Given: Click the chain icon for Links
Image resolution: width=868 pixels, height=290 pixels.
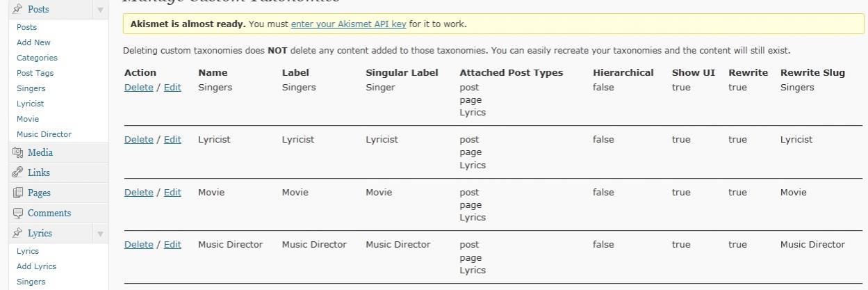Looking at the screenshot, I should click(x=17, y=173).
